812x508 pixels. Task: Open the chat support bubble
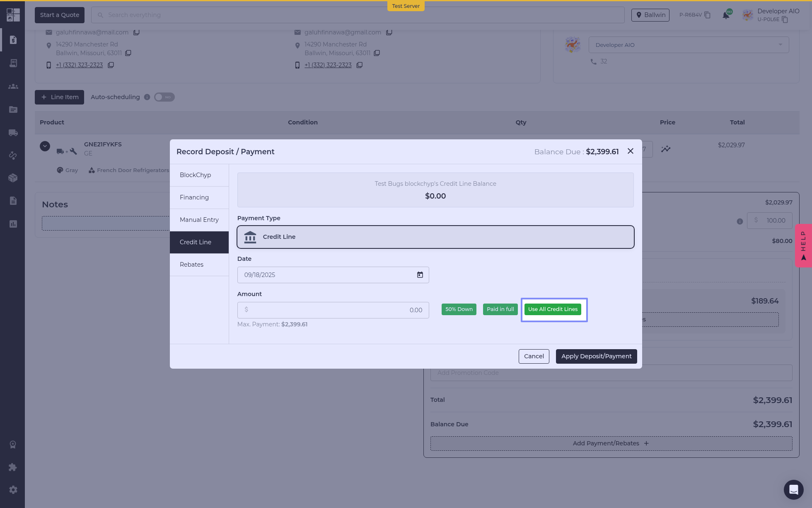[793, 489]
